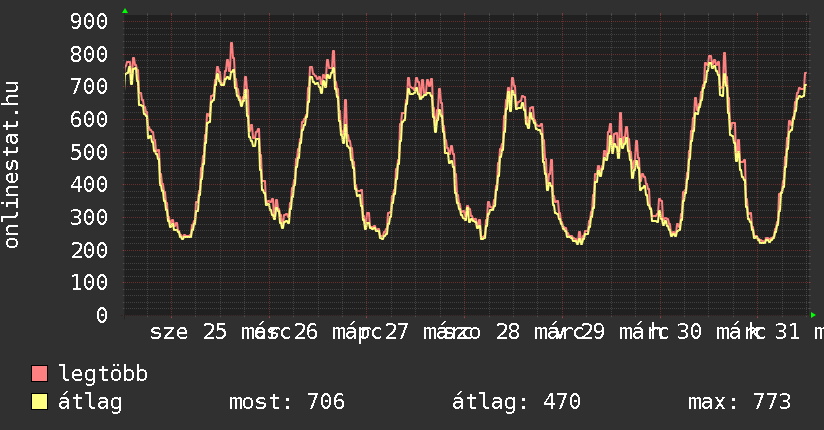Select the date 27 on the x-axis
This screenshot has height=430, width=824.
[x=397, y=332]
